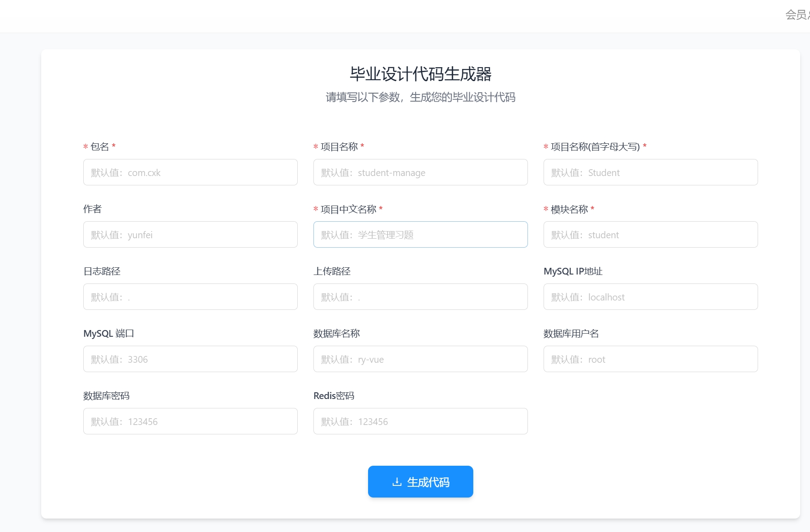Focus the 数据库密码 input field
This screenshot has width=810, height=532.
click(x=190, y=421)
